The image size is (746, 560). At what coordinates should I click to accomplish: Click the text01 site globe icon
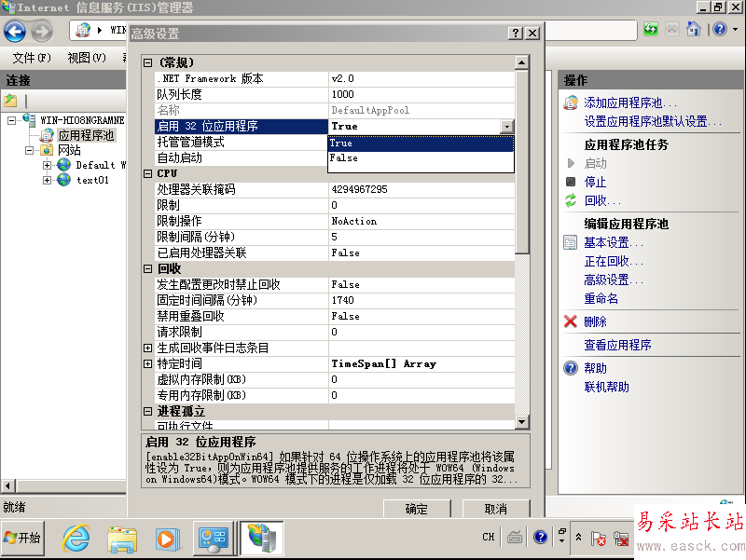(63, 180)
